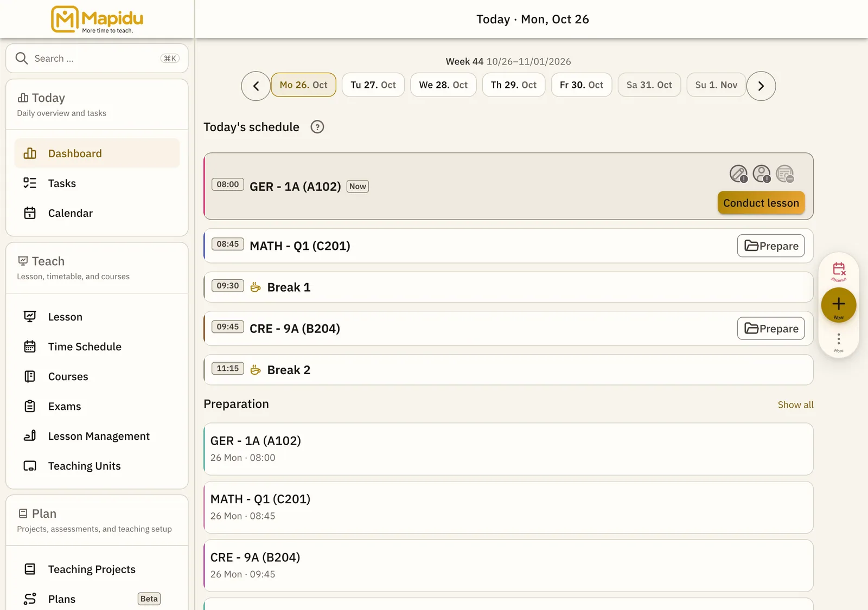Select the We 28. Oct day tab
Image resolution: width=868 pixels, height=610 pixels.
click(x=443, y=85)
